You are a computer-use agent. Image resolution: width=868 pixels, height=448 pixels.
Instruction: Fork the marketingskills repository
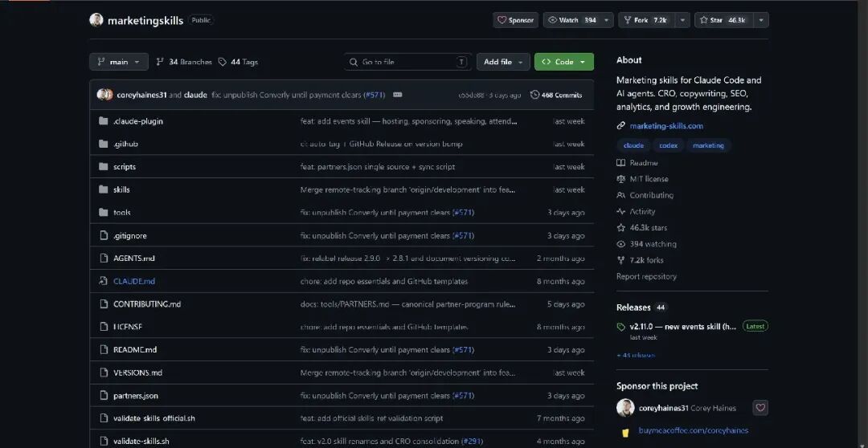click(646, 20)
